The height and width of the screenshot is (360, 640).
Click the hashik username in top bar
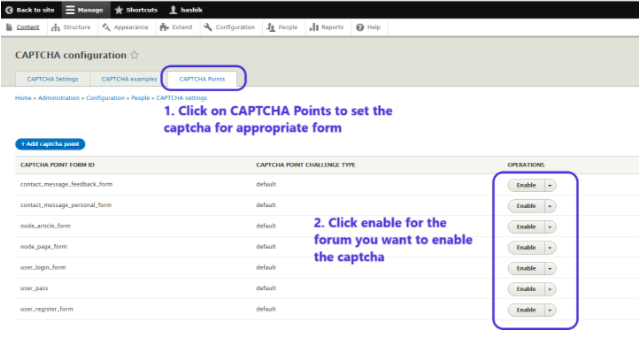[192, 10]
